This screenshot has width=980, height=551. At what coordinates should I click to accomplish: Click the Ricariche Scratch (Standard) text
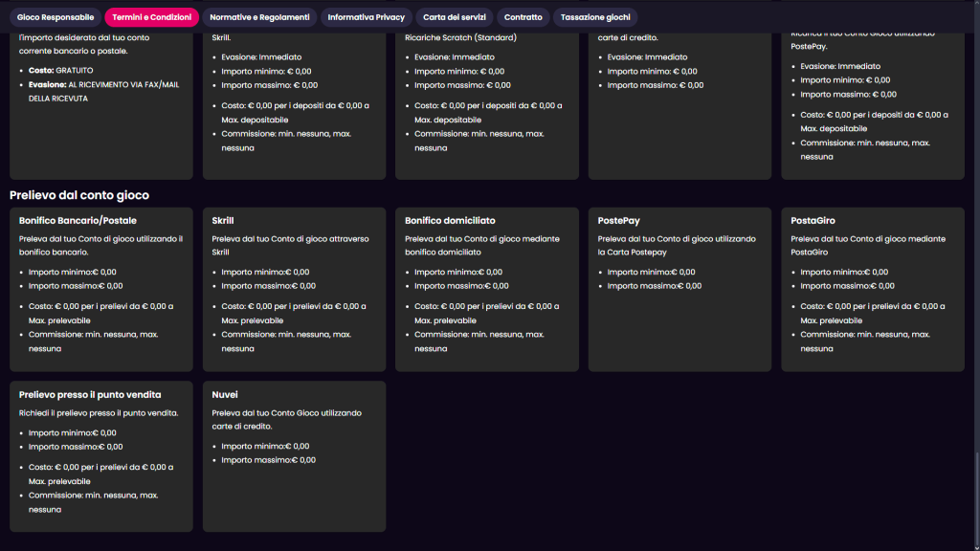pyautogui.click(x=460, y=38)
